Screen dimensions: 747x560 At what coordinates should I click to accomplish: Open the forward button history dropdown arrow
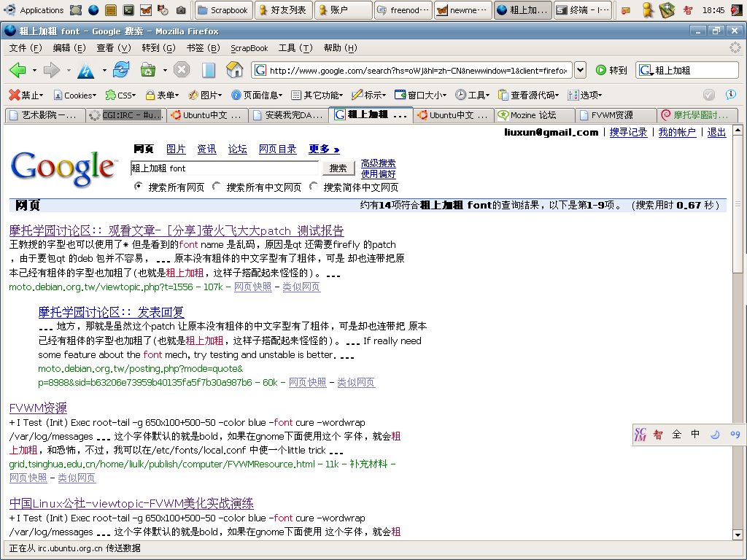point(69,71)
